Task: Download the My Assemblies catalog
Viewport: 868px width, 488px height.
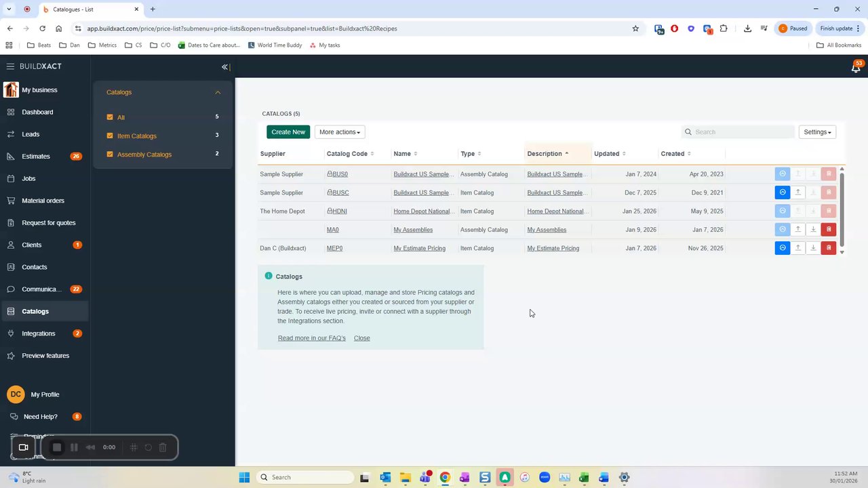Action: [813, 230]
